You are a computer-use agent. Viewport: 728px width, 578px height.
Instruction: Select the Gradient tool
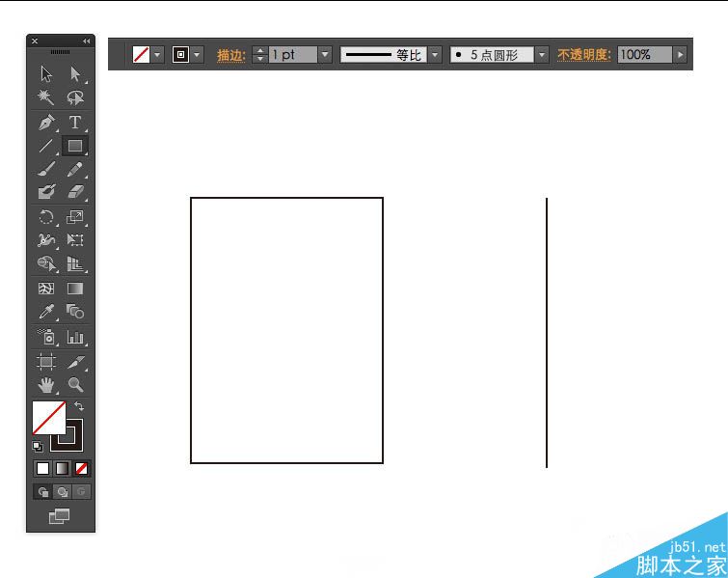[75, 289]
